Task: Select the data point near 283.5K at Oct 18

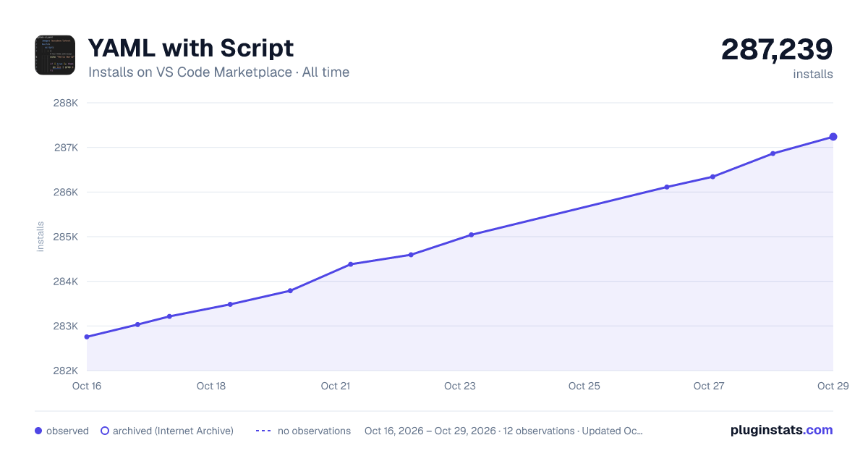Action: [230, 304]
